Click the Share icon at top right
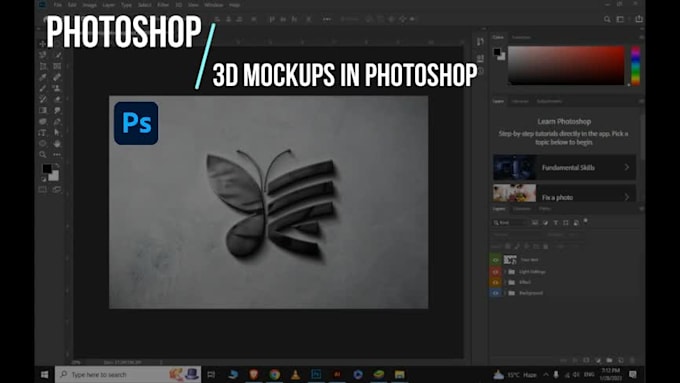 639,19
